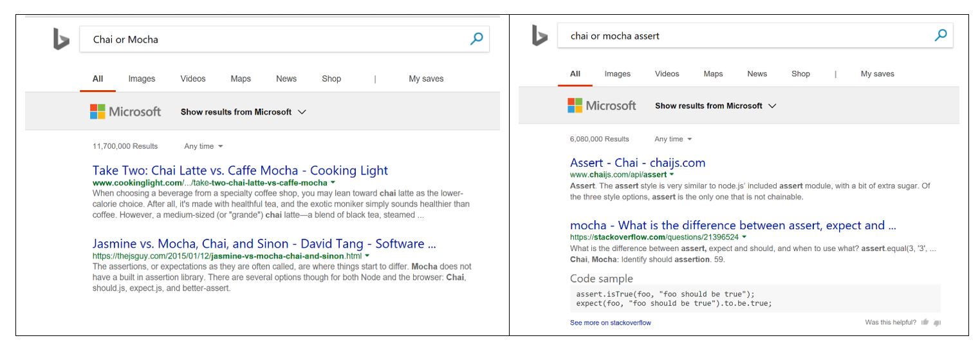This screenshot has height=347, width=980.
Task: Select the Shop tab in right search
Action: pyautogui.click(x=800, y=73)
